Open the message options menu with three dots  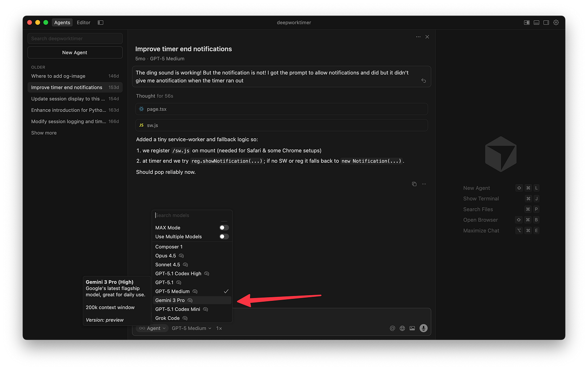point(424,184)
